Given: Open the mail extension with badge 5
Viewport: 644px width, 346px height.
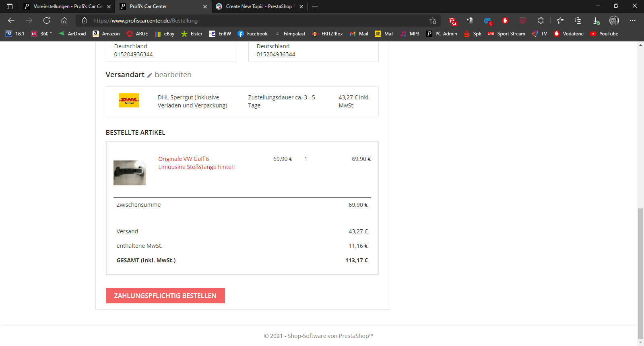Looking at the screenshot, I should pyautogui.click(x=488, y=21).
